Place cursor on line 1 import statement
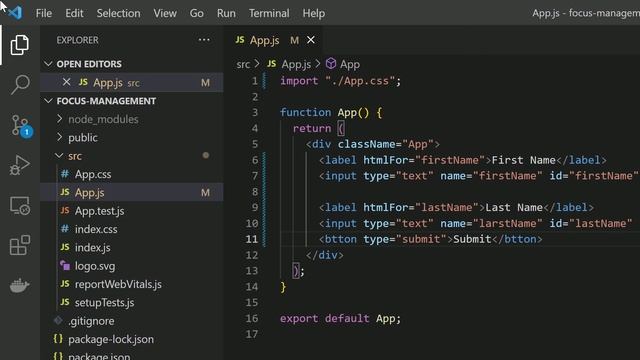 tap(340, 81)
